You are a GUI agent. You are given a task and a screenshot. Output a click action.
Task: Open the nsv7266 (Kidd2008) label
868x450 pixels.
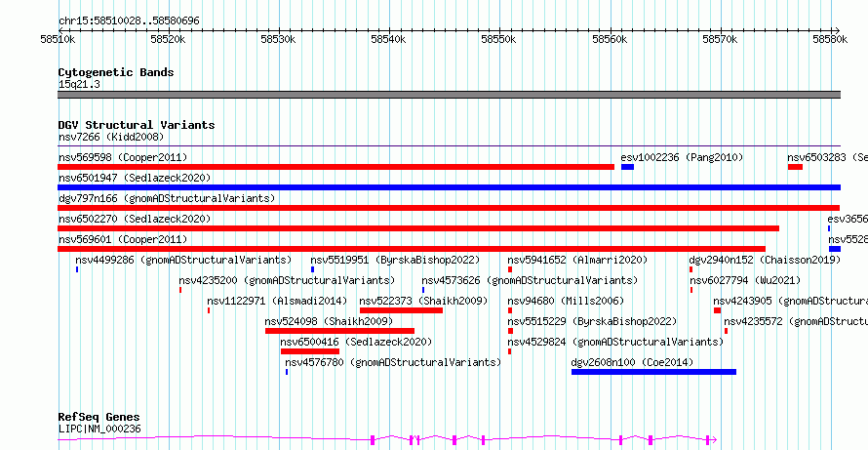point(111,137)
